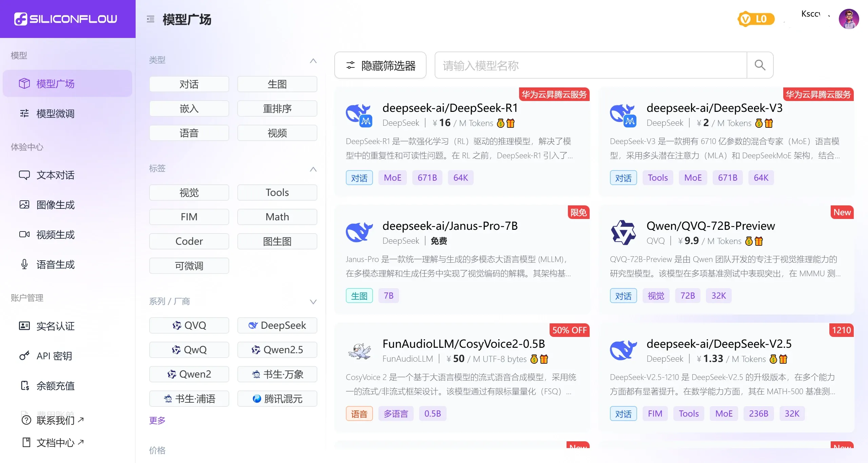Click the L0 membership level badge

756,19
